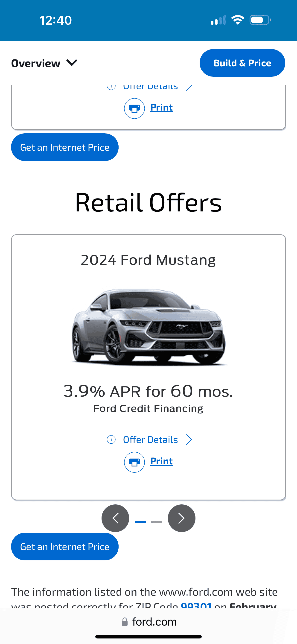Open the Print link in the top offer card
This screenshot has width=297, height=644.
161,108
